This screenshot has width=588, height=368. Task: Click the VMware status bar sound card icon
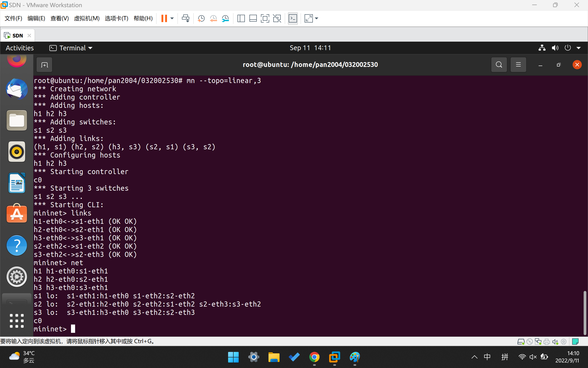[555, 342]
